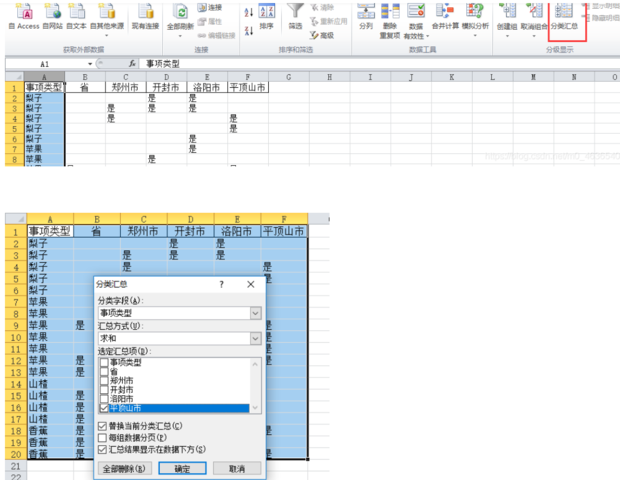Toggle 汇总结果显示在数据下方 checkbox

click(102, 450)
